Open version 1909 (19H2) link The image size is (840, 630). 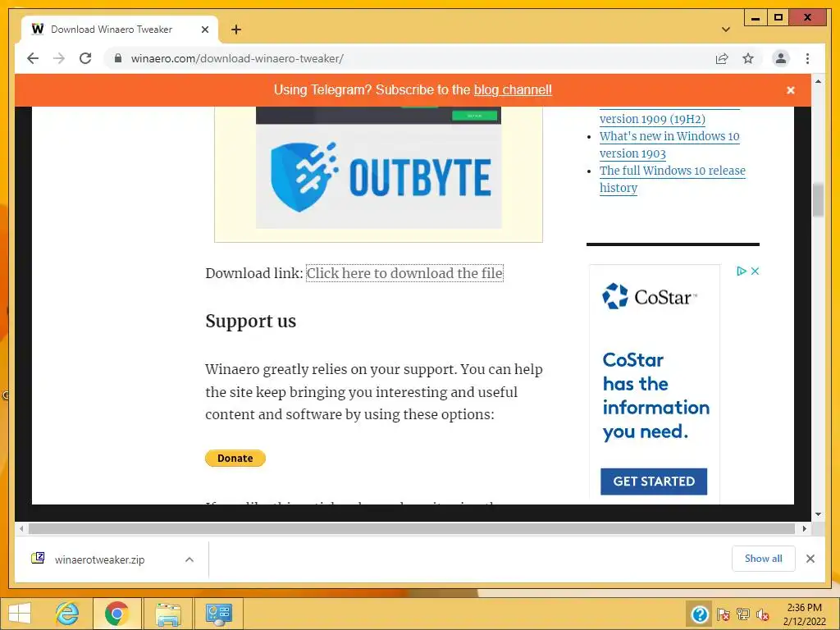pos(652,119)
